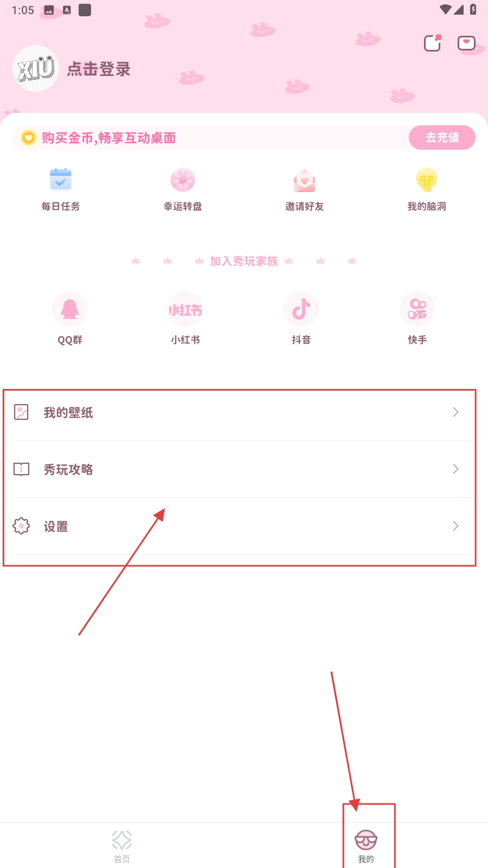Join the QQ群 via penguin icon

[x=70, y=309]
